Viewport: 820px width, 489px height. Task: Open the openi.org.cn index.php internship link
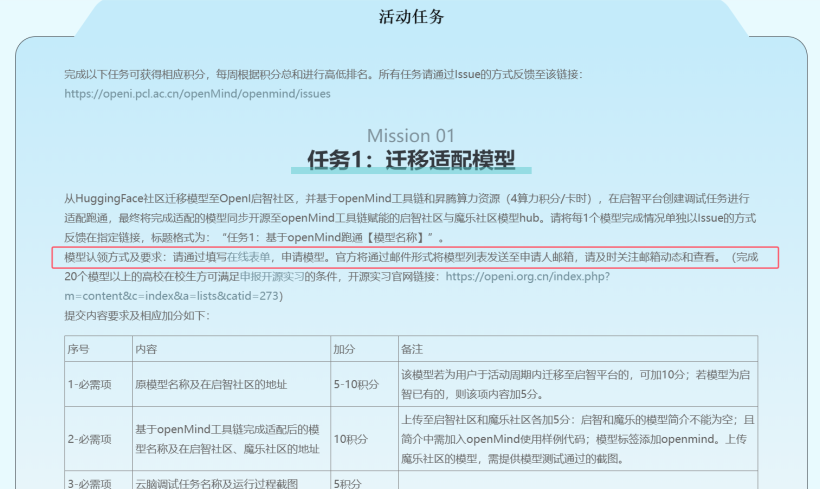tap(528, 276)
